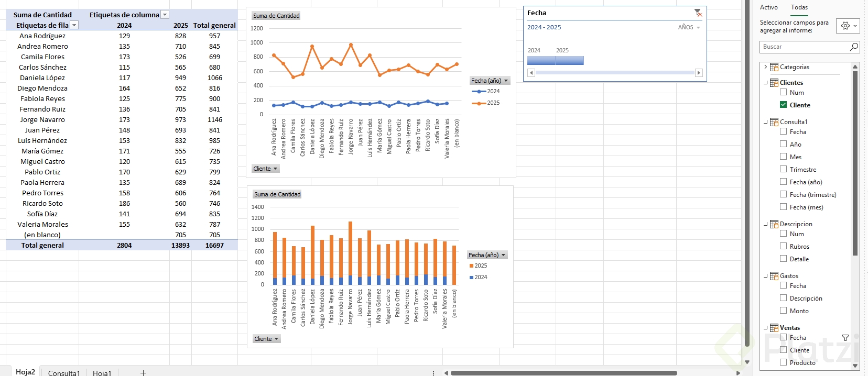Check the Monto field in Gastos
The height and width of the screenshot is (376, 868).
tap(784, 311)
